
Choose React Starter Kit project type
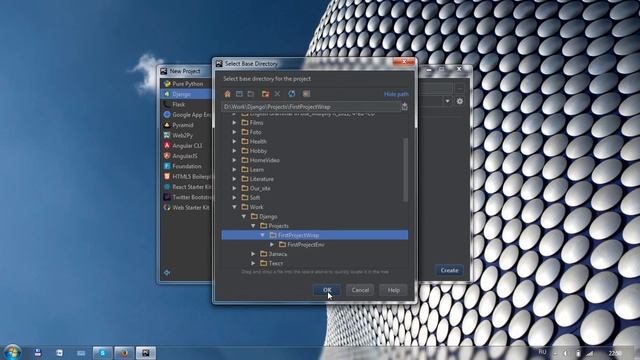(x=187, y=187)
